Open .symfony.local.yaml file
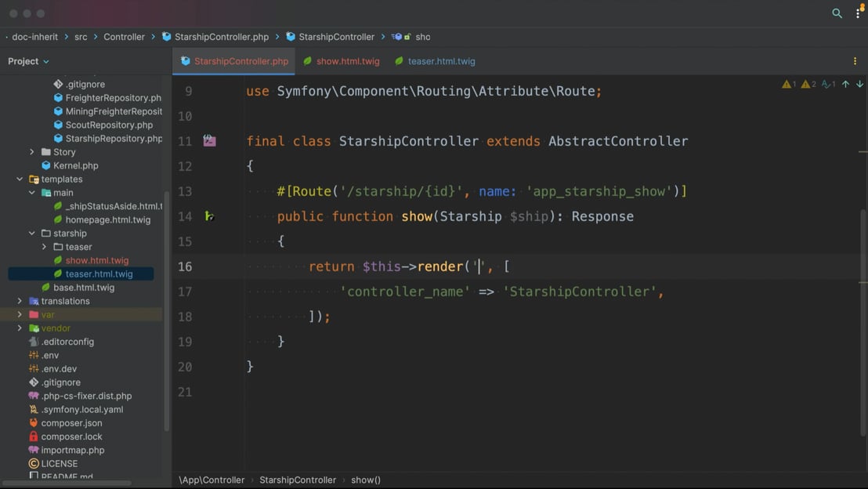Screen dimensions: 868x489 (x=82, y=409)
